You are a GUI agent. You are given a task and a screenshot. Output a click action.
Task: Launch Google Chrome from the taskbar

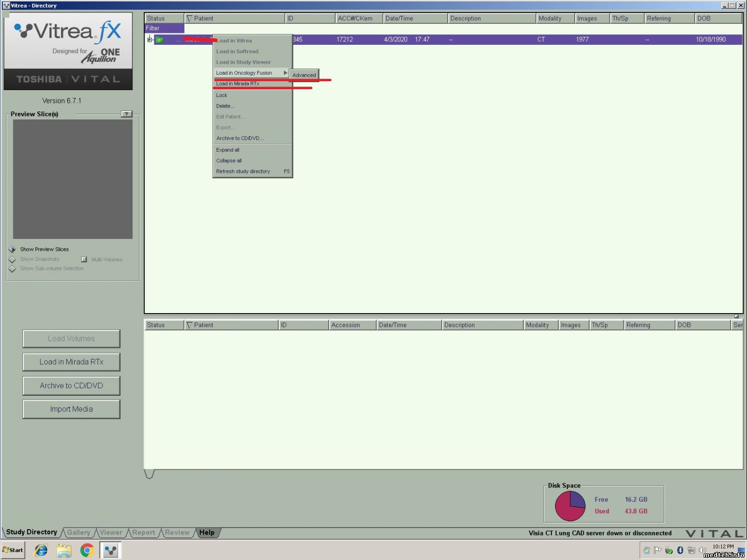pyautogui.click(x=87, y=550)
